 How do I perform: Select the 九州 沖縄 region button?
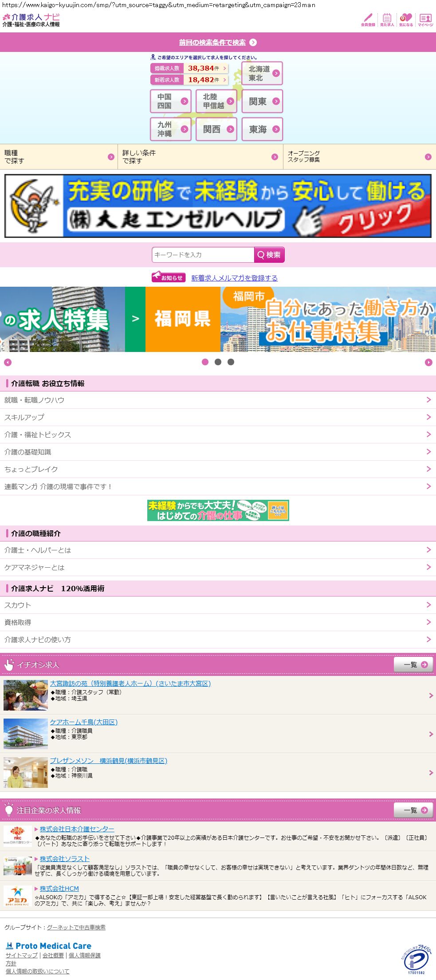(171, 129)
